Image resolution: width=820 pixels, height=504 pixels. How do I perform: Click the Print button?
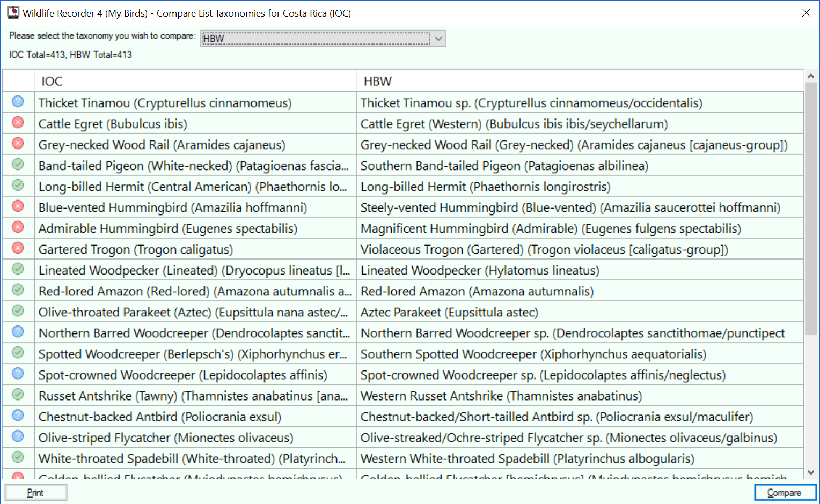[36, 492]
